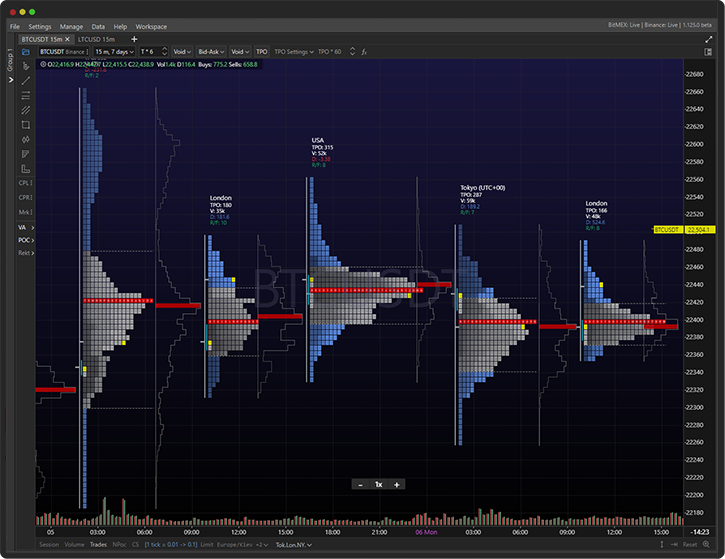
Task: Open the Settings menu
Action: click(x=40, y=26)
